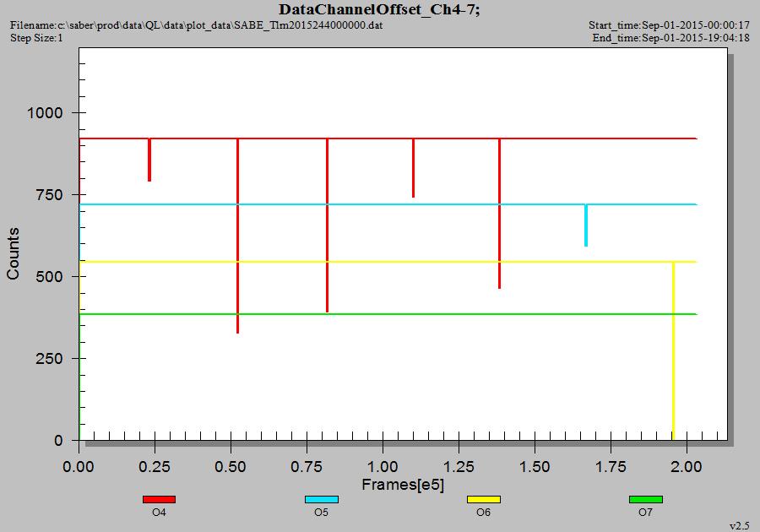Viewport: 760px width, 532px height.
Task: Click the yellow O6 legend swatch
Action: click(483, 500)
